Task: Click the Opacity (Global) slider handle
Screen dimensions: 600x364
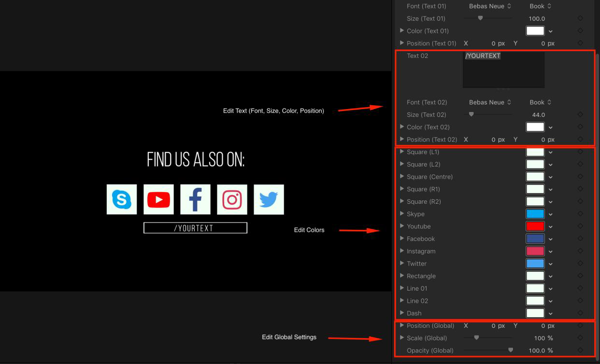Action: click(511, 350)
